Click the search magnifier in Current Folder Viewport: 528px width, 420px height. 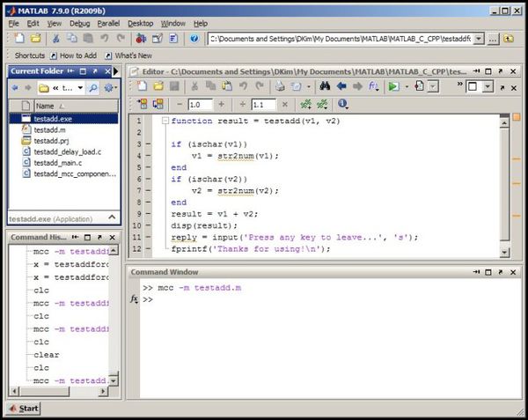pyautogui.click(x=92, y=88)
